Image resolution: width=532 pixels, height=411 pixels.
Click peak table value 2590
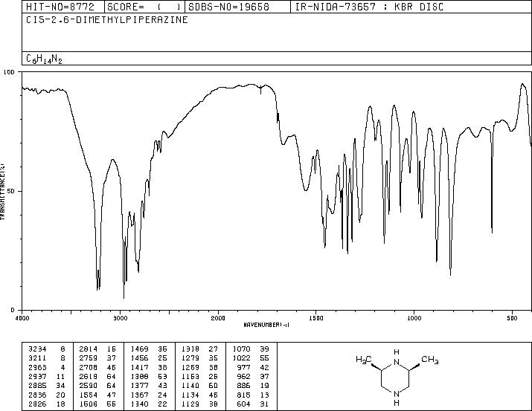coord(89,386)
